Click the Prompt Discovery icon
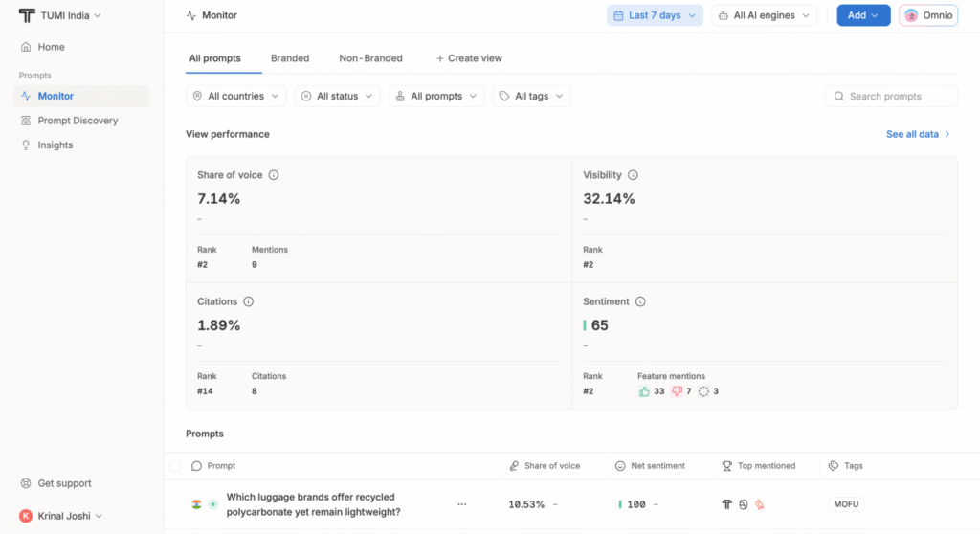980x534 pixels. [26, 120]
